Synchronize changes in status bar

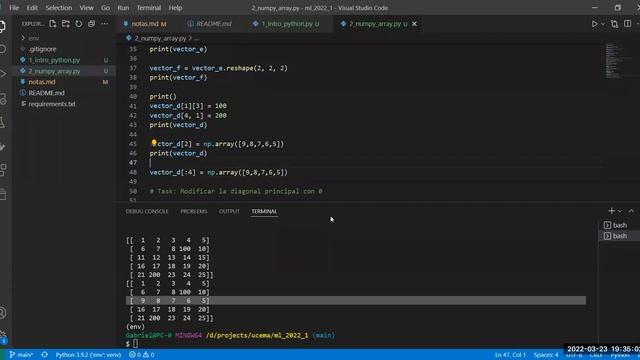tap(44, 355)
